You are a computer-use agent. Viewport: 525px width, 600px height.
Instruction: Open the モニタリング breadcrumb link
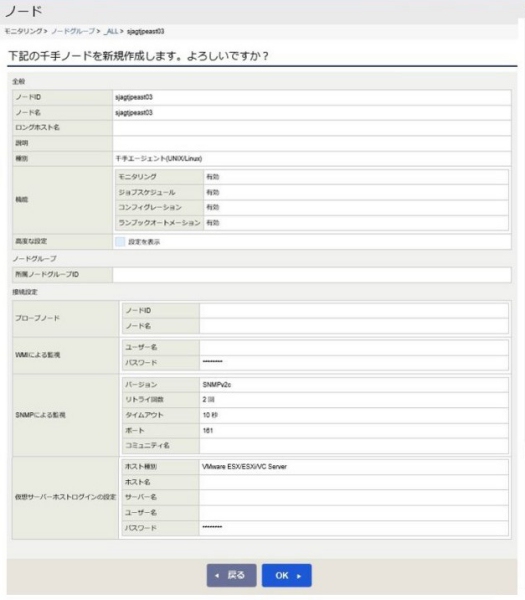[x=23, y=31]
